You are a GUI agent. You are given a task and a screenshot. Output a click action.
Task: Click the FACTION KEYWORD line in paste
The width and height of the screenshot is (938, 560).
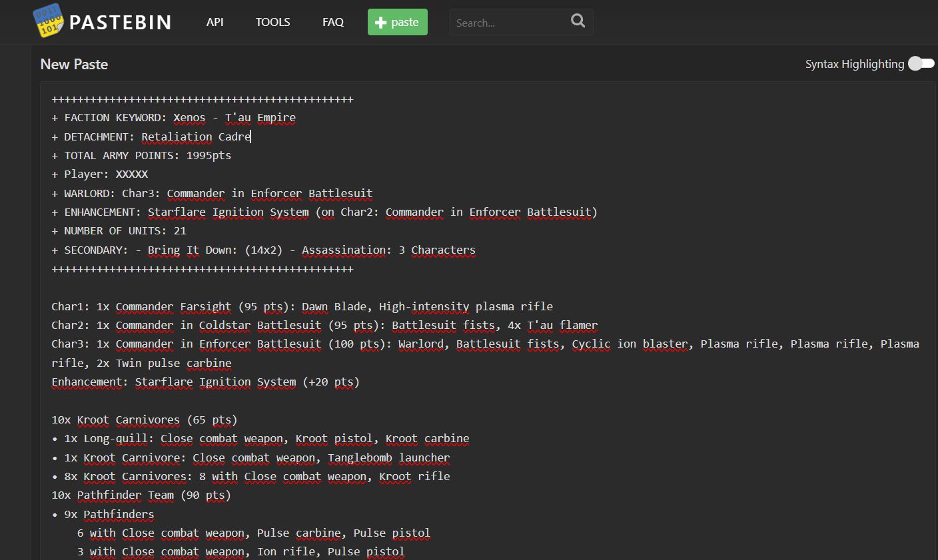[174, 118]
